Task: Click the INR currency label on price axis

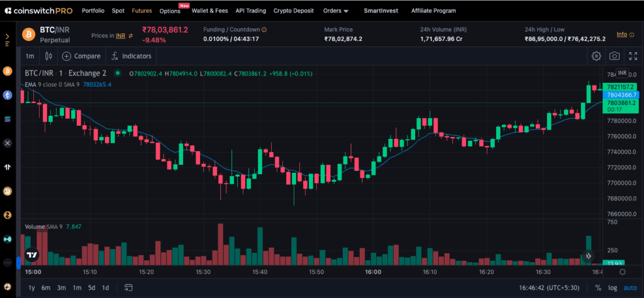Action: 622,73
